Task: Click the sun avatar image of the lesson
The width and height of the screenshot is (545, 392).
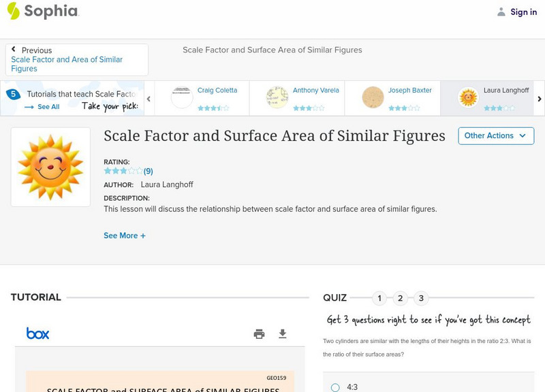Action: tap(50, 167)
